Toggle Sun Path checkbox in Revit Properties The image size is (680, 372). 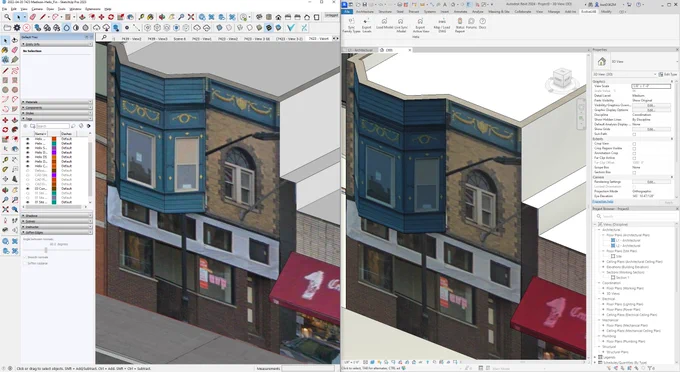634,134
